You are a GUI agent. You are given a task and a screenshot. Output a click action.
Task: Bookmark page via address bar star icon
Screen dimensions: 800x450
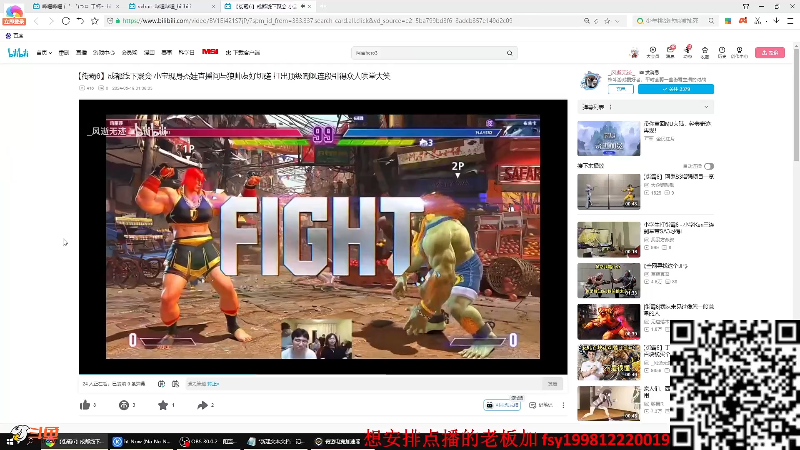tap(607, 21)
